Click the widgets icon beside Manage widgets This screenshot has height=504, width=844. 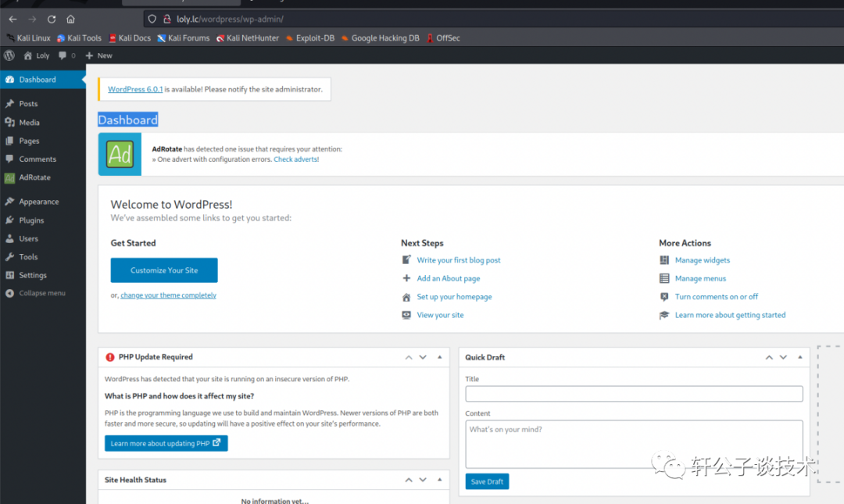coord(664,260)
